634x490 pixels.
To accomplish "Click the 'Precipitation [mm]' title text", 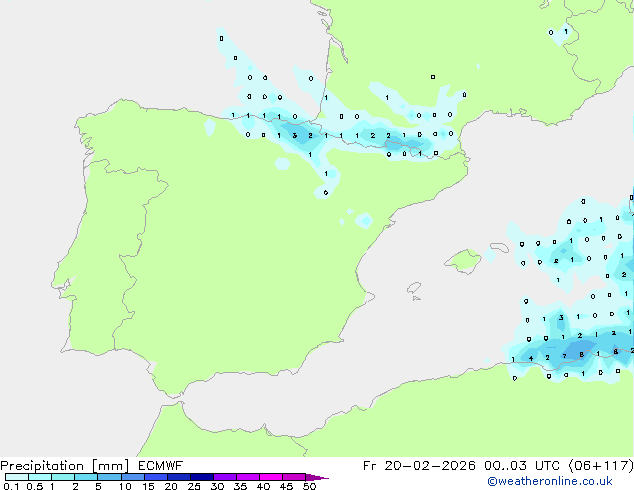I will click(65, 466).
